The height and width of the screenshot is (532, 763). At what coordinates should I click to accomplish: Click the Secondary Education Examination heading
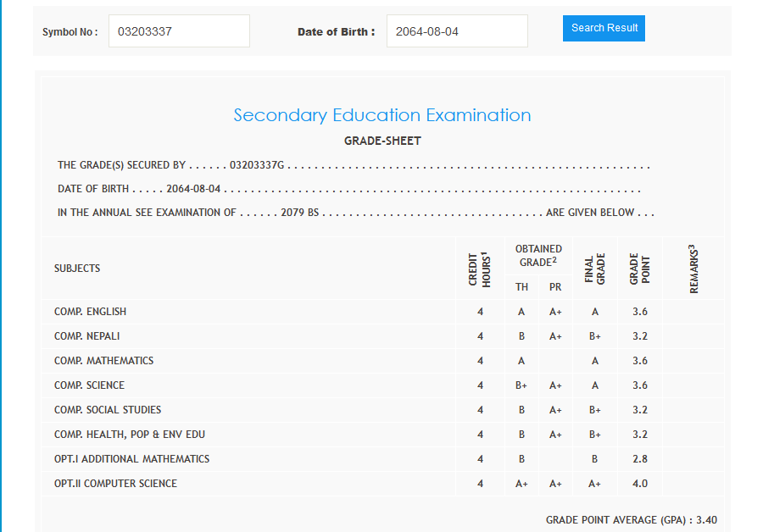click(x=382, y=115)
